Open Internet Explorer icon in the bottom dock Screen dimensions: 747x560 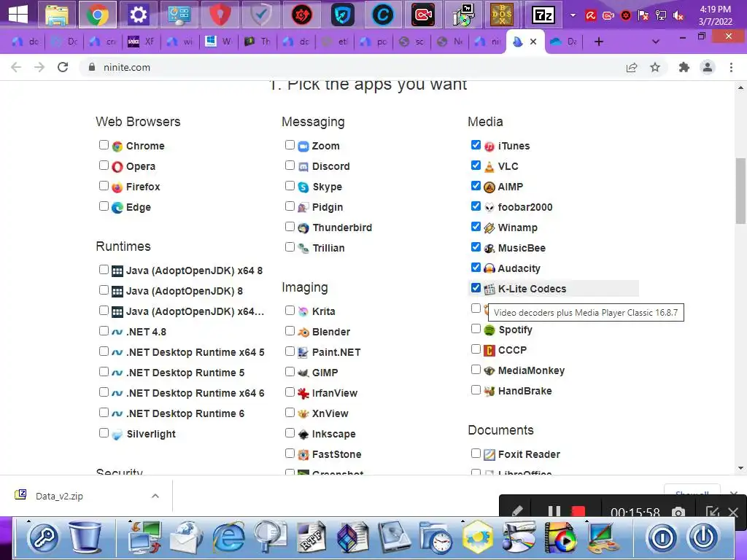(x=228, y=537)
